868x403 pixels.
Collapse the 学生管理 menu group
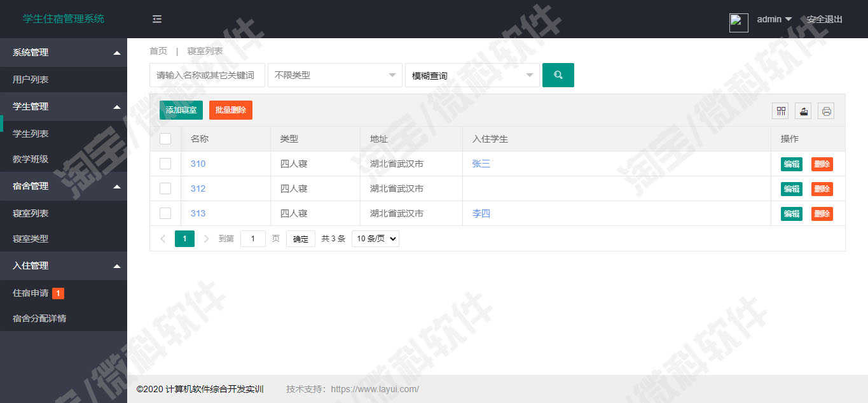(x=64, y=106)
